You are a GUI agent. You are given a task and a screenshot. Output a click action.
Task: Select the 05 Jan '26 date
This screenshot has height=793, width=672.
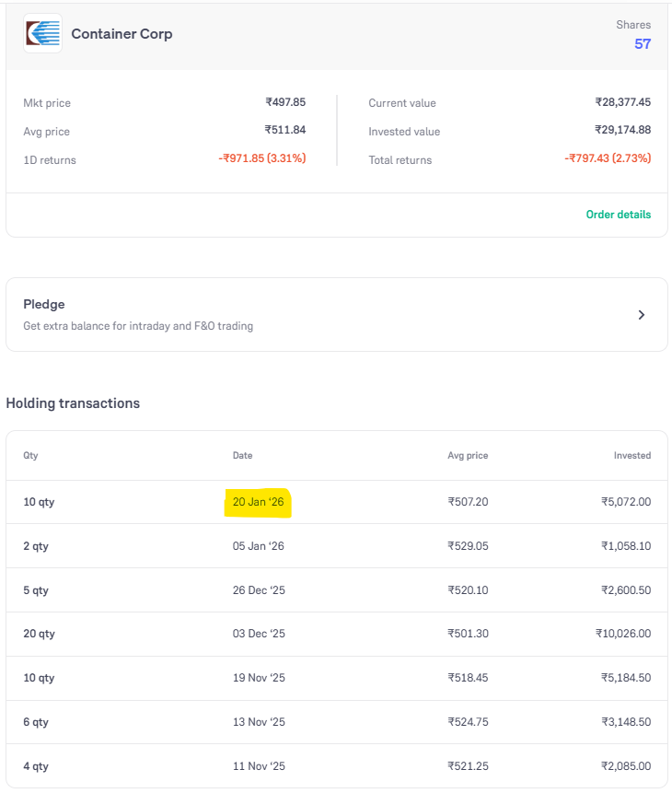pos(259,546)
